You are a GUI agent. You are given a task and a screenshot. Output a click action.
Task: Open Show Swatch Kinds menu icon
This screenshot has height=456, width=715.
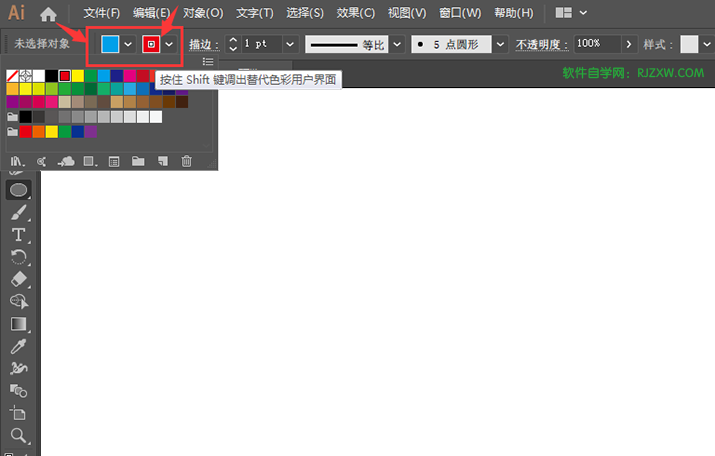[x=90, y=161]
